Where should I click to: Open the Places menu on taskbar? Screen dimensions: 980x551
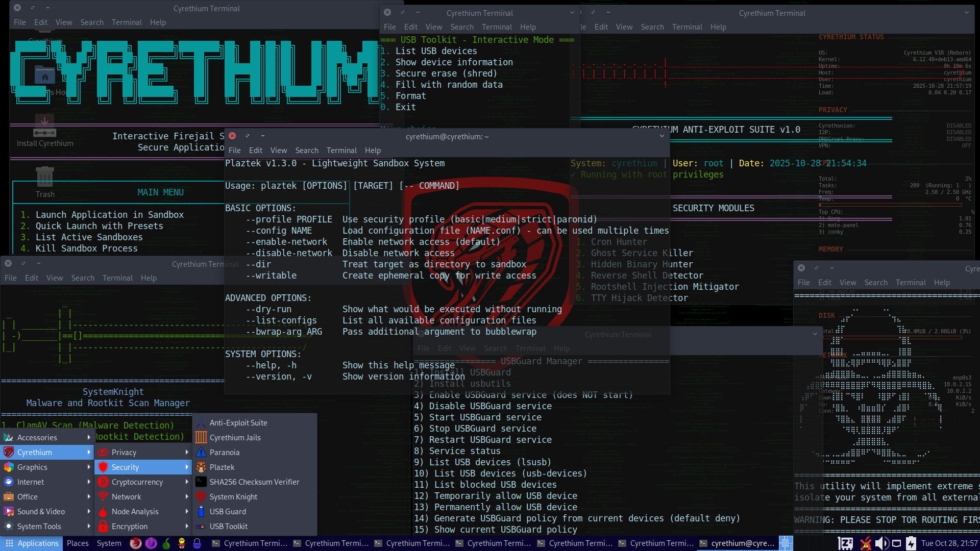pyautogui.click(x=78, y=543)
